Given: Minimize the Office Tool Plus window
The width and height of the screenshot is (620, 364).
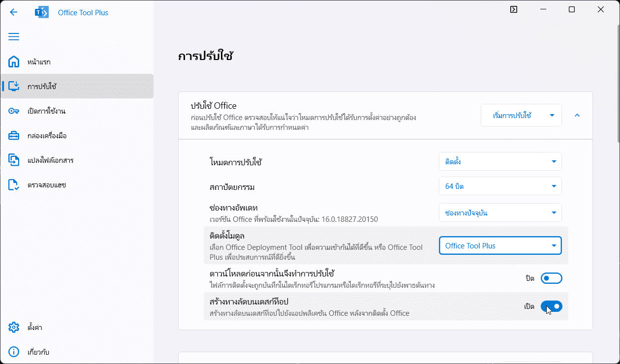Looking at the screenshot, I should (x=543, y=9).
